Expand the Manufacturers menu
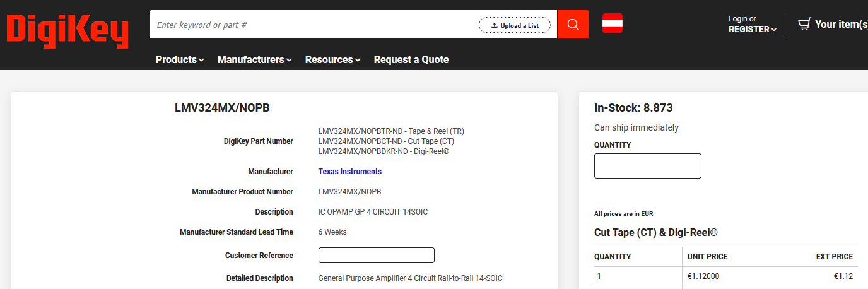The image size is (868, 289). [255, 59]
